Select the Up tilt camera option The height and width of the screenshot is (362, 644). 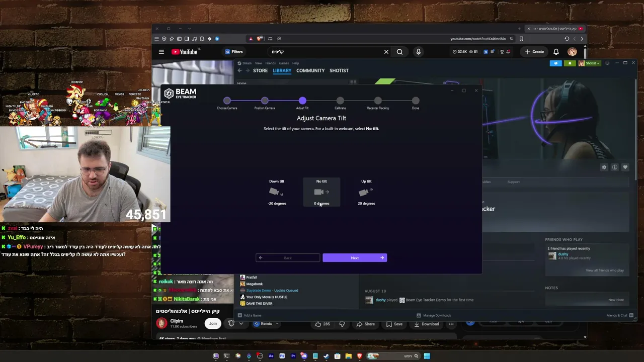pyautogui.click(x=366, y=192)
